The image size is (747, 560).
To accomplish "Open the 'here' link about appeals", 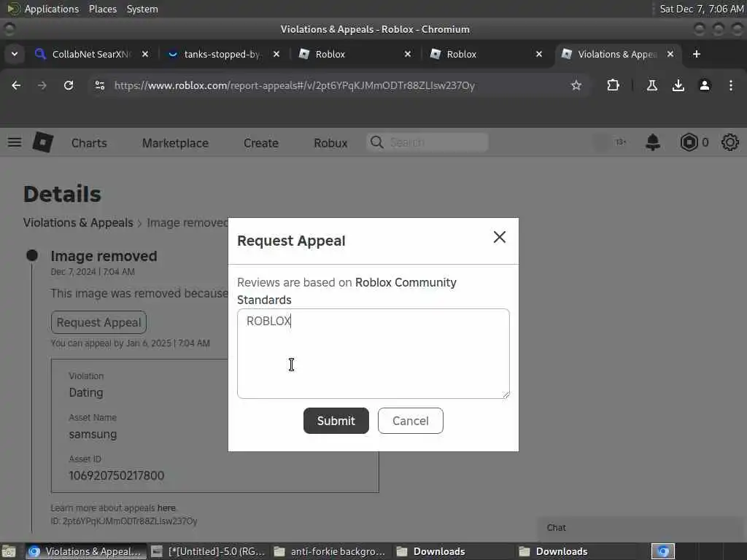I will tap(166, 508).
